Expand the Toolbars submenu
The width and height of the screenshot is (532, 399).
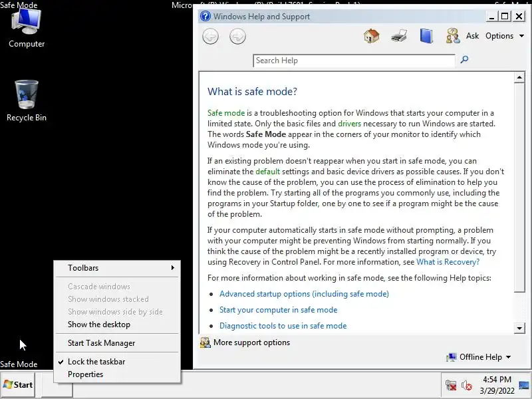click(x=117, y=268)
